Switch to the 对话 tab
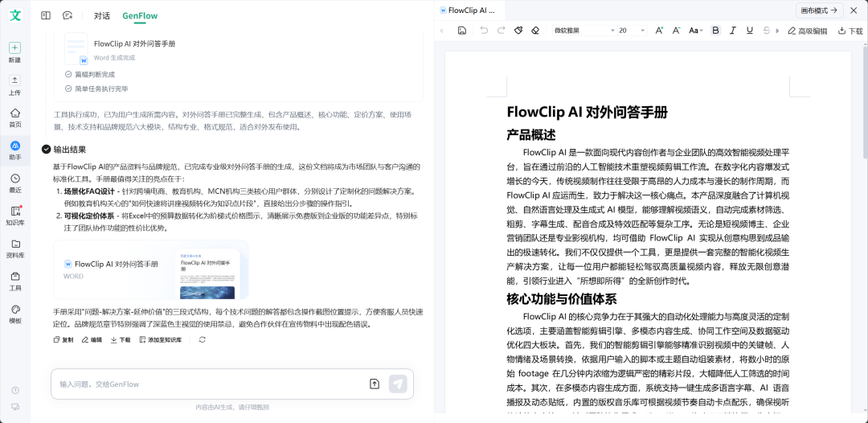The image size is (868, 423). 102,15
